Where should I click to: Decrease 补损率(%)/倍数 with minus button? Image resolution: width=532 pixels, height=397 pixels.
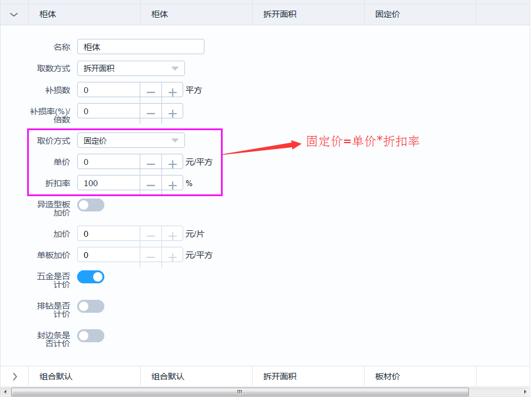point(151,112)
